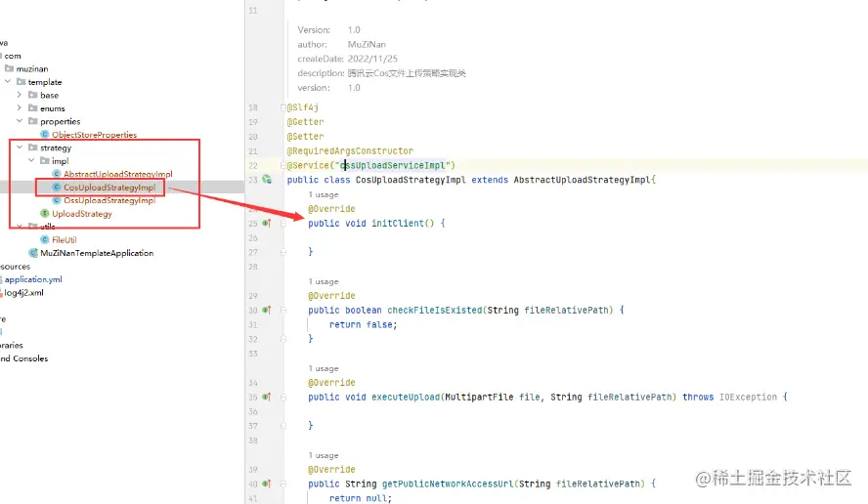Expand the enums package node
868x504 pixels.
[x=20, y=107]
